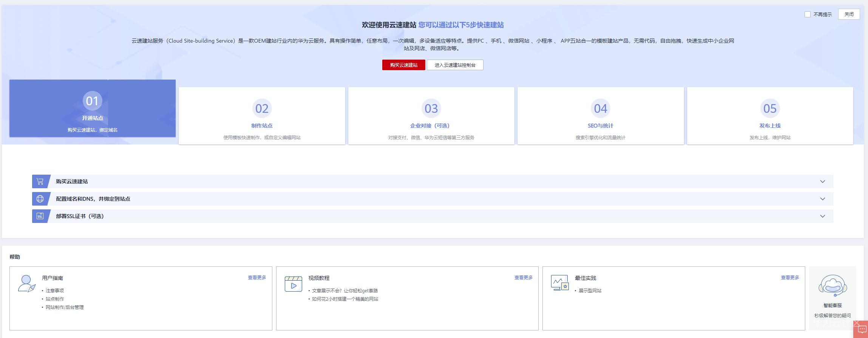Click the red 购买云速建站 button
Viewport: 868px width, 338px height.
404,65
